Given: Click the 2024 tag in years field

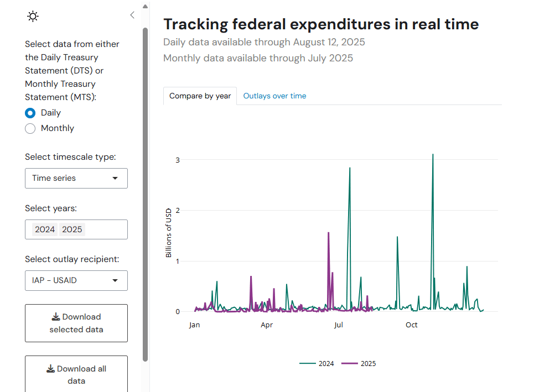Looking at the screenshot, I should pyautogui.click(x=45, y=229).
